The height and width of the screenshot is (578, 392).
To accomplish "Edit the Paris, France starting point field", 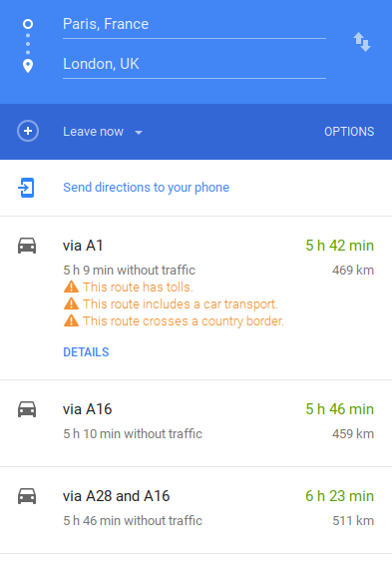I will 195,24.
